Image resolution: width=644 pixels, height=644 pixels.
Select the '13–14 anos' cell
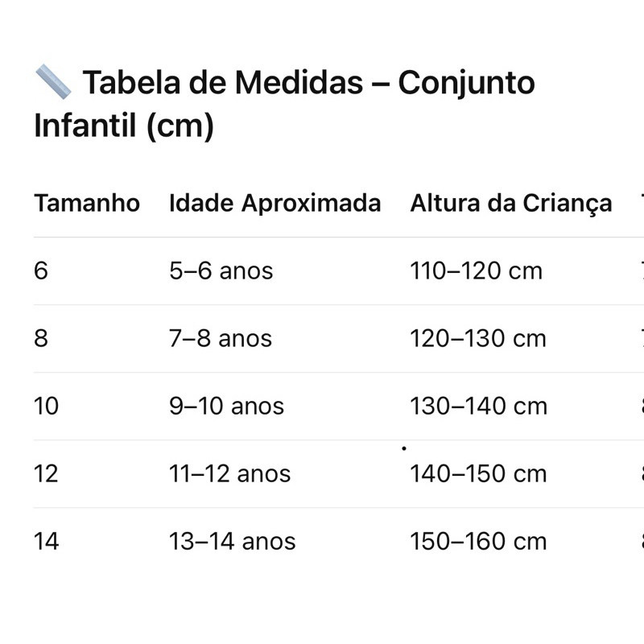(232, 542)
